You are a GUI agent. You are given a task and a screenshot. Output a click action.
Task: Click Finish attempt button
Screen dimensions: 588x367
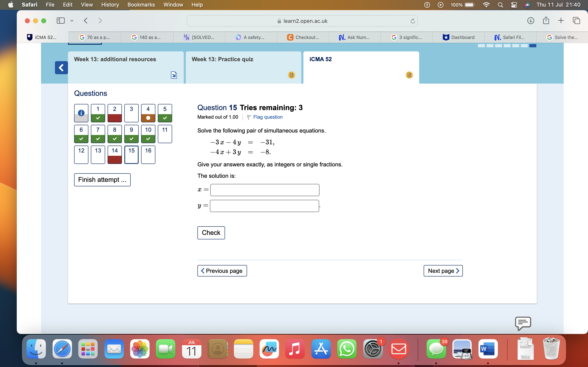(x=102, y=180)
